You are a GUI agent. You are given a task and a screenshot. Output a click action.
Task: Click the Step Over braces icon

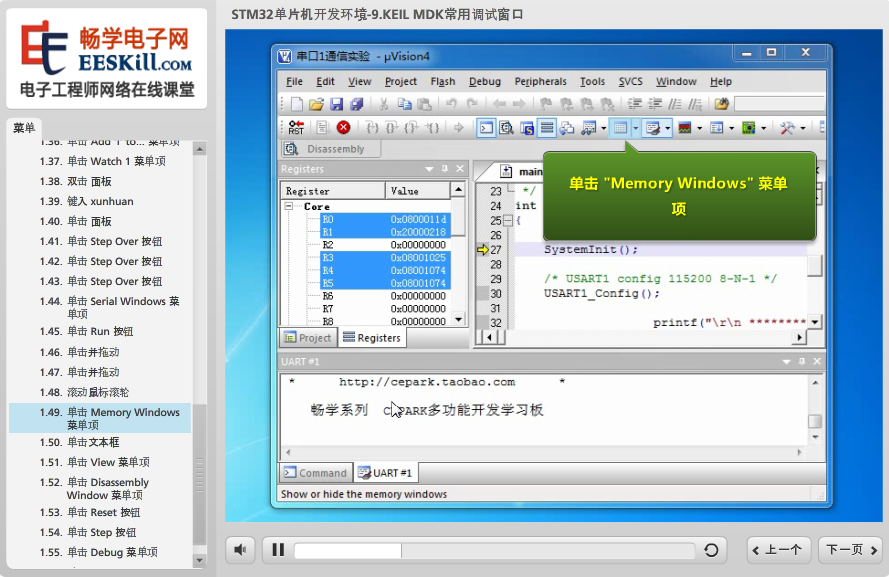(392, 128)
